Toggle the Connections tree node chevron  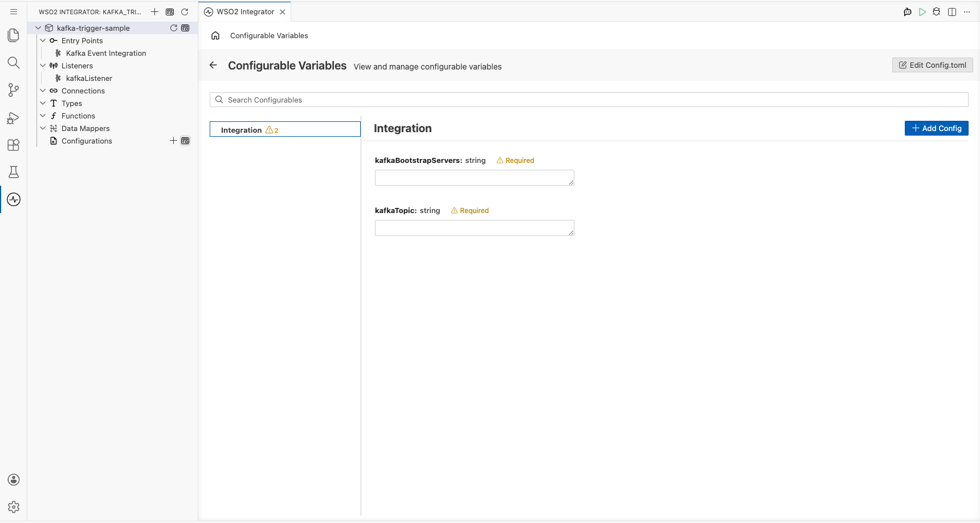43,91
